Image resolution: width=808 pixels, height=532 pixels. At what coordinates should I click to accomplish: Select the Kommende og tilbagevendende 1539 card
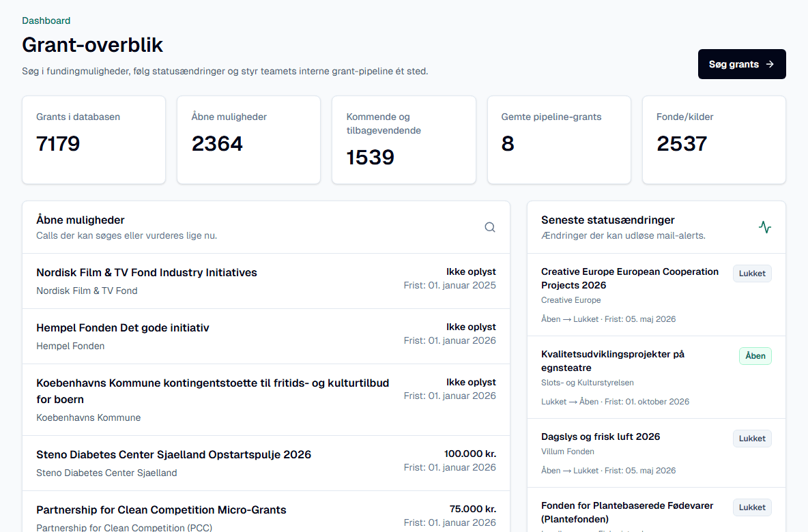pyautogui.click(x=403, y=140)
